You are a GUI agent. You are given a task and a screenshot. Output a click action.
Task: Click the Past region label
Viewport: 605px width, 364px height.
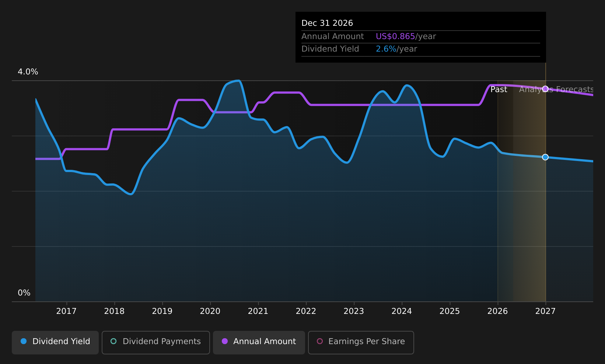pos(499,90)
